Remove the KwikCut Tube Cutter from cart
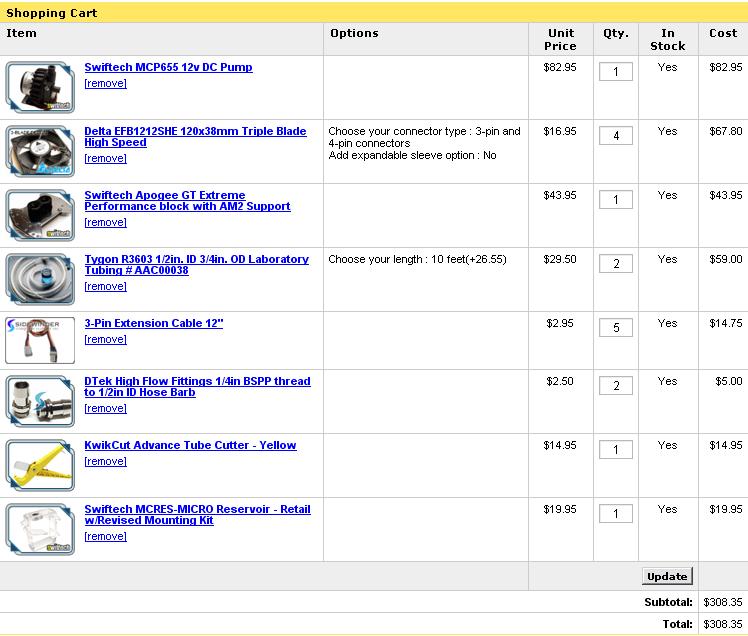The height and width of the screenshot is (636, 748). click(105, 461)
